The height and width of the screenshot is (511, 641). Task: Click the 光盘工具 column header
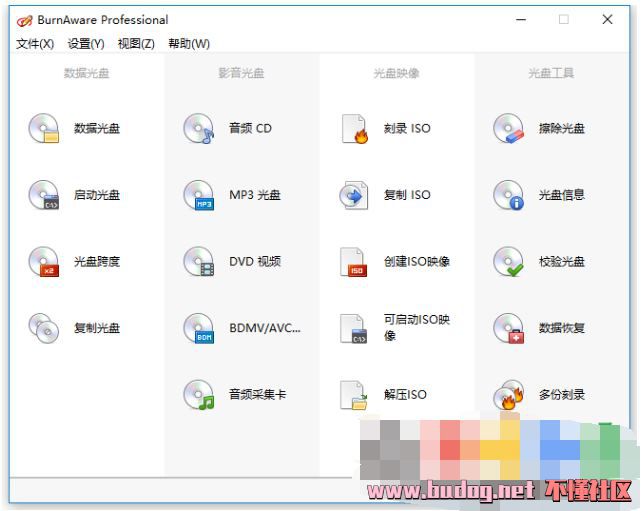[551, 73]
